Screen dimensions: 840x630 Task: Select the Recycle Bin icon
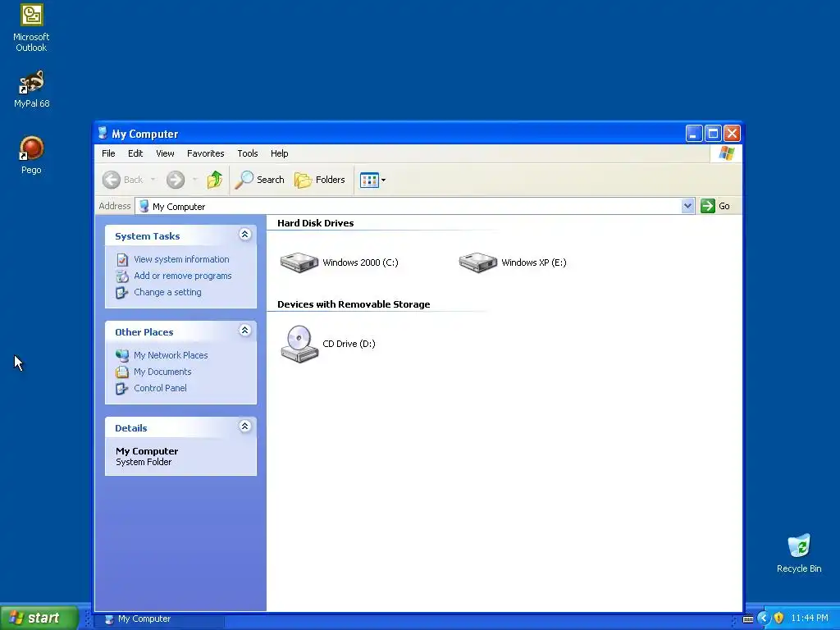point(799,554)
